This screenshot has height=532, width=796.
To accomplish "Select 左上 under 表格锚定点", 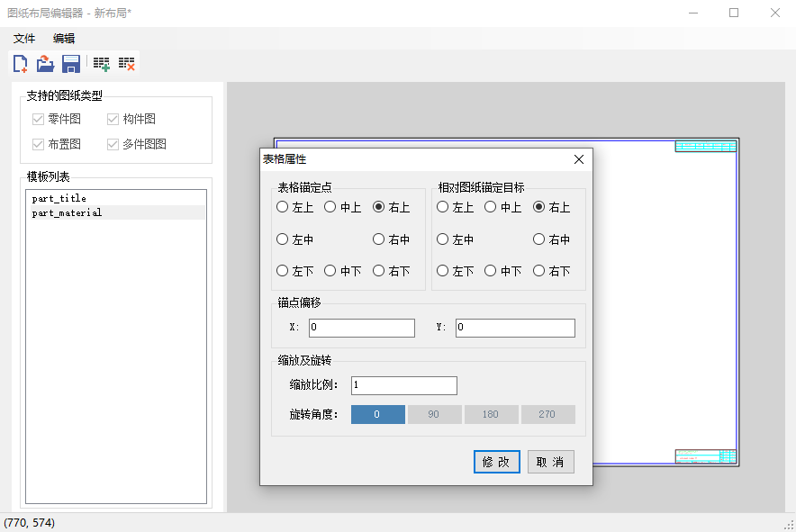I will click(x=283, y=207).
